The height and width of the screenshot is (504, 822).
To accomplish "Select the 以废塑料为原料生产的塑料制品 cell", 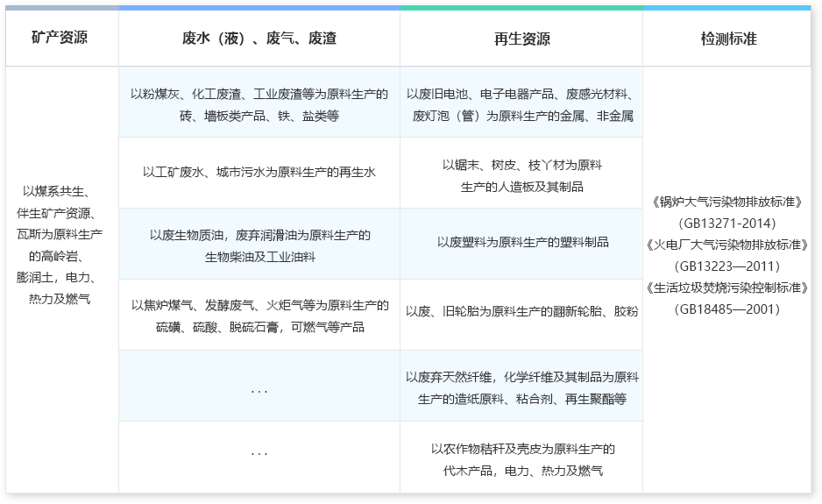I will pos(521,244).
